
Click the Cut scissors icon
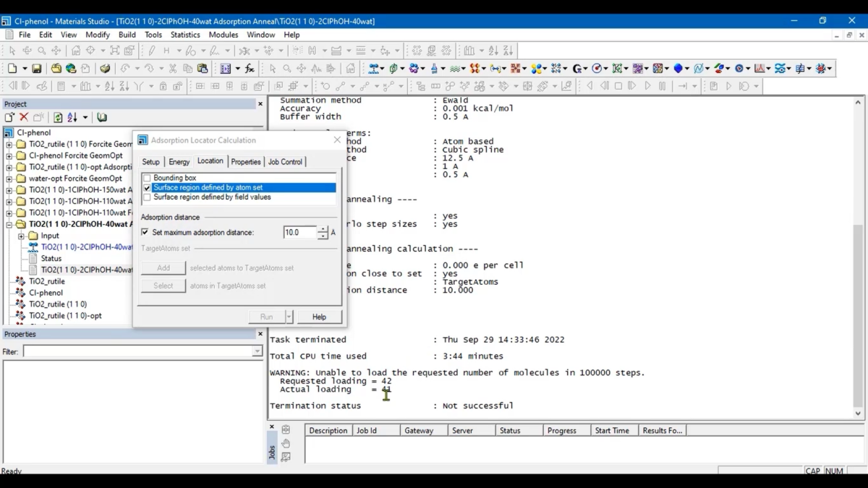coord(172,69)
